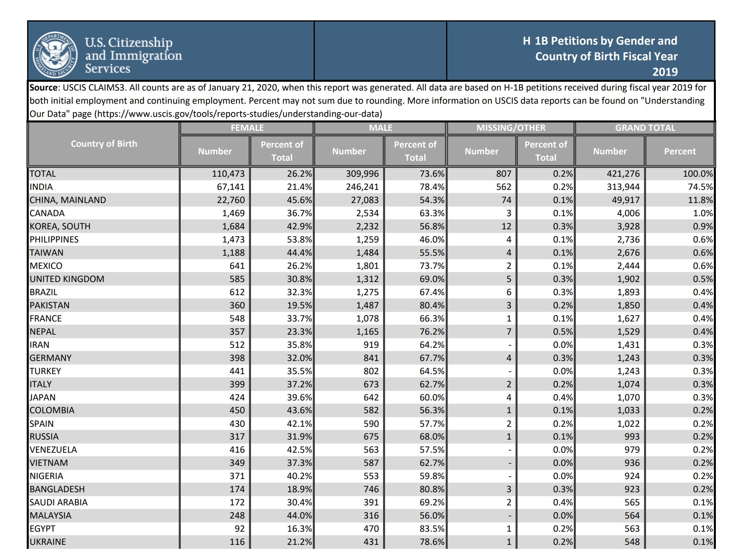Select India percent value 74.5%
This screenshot has height=560, width=743.
pos(700,187)
